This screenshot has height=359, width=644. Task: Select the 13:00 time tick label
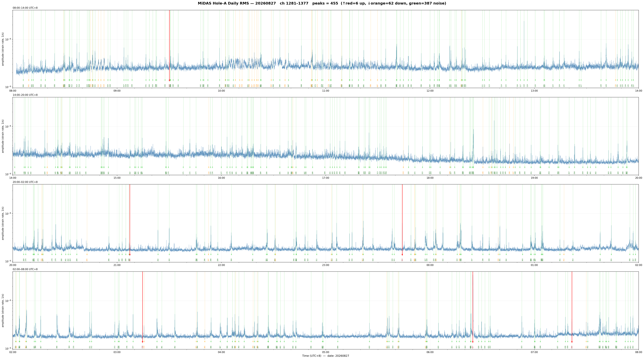pyautogui.click(x=534, y=91)
